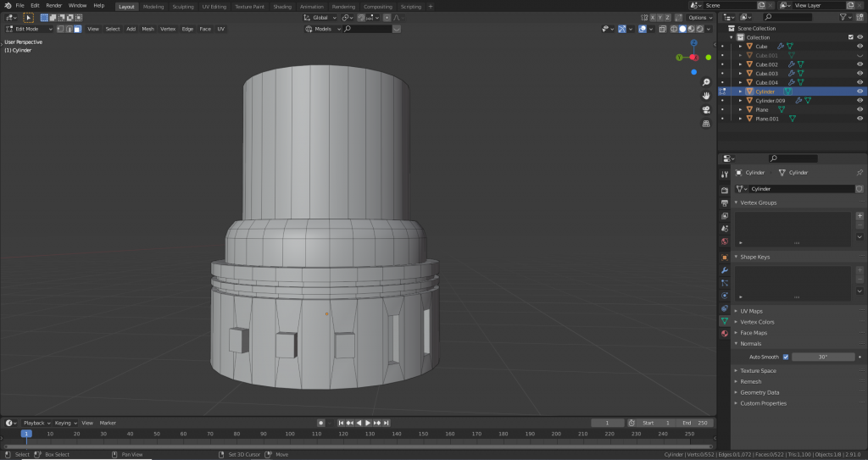The width and height of the screenshot is (868, 460).
Task: Switch to the Material properties tab
Action: pos(725,335)
